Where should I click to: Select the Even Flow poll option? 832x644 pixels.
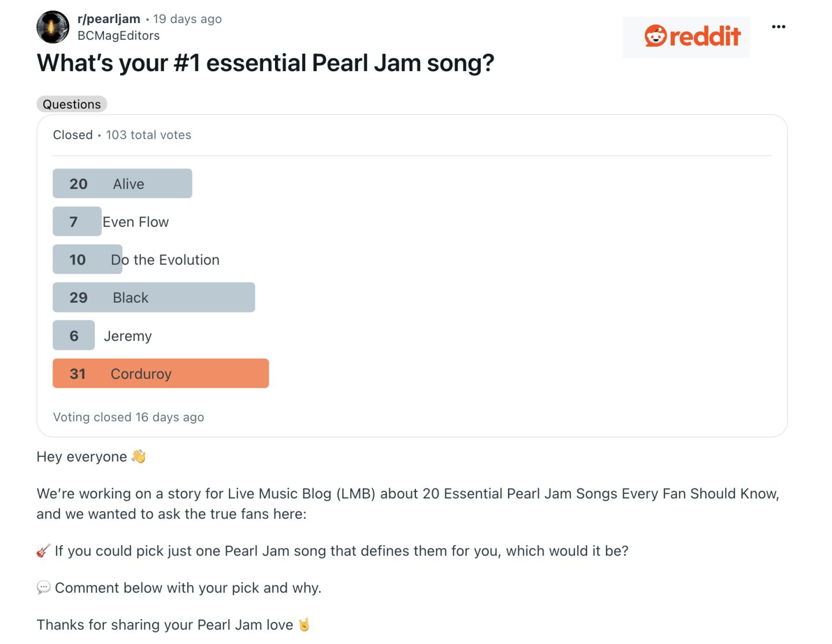click(x=77, y=221)
